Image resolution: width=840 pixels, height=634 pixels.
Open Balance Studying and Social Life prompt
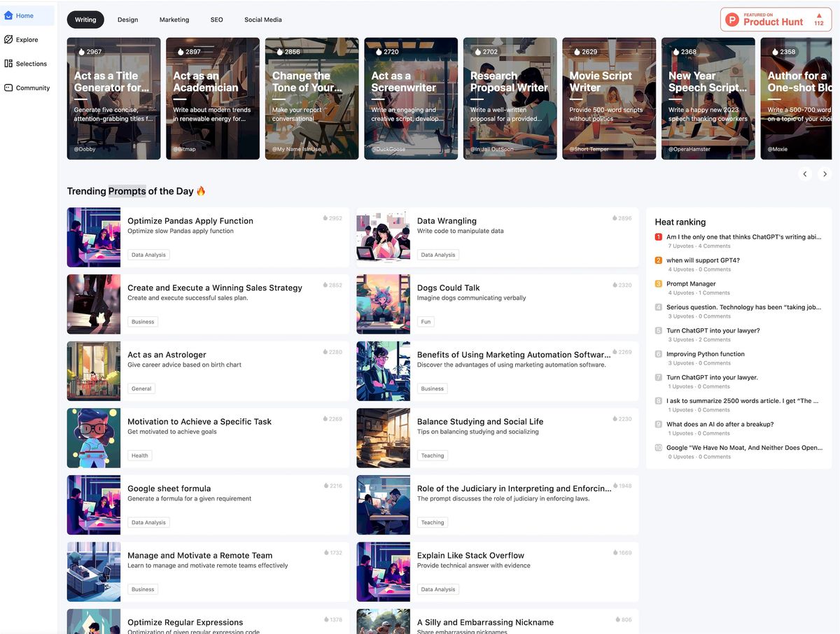click(498, 438)
